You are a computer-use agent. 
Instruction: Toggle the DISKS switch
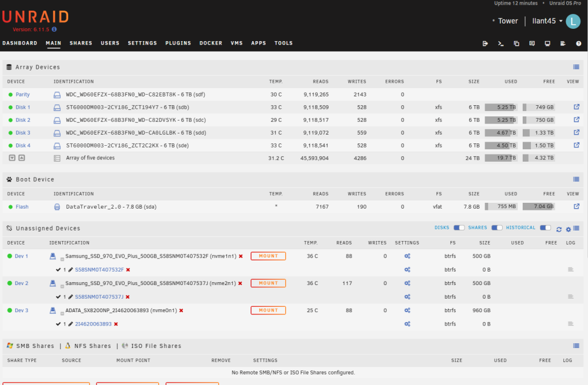pos(459,227)
